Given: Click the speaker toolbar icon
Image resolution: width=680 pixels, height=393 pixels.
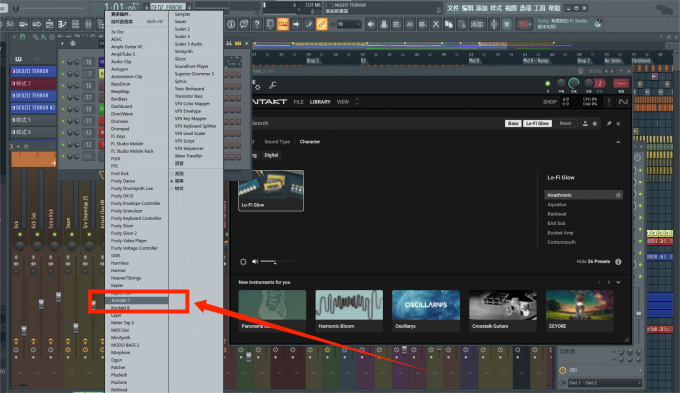Looking at the screenshot, I should click(x=371, y=24).
